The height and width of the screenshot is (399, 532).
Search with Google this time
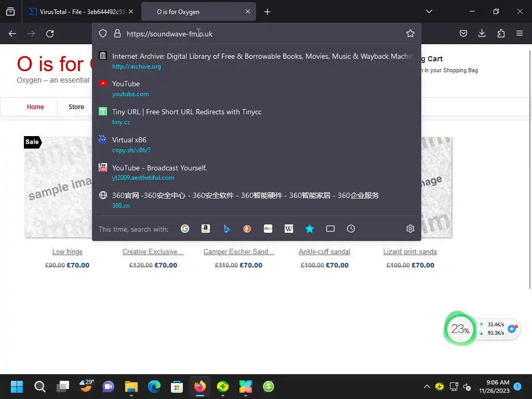[185, 229]
